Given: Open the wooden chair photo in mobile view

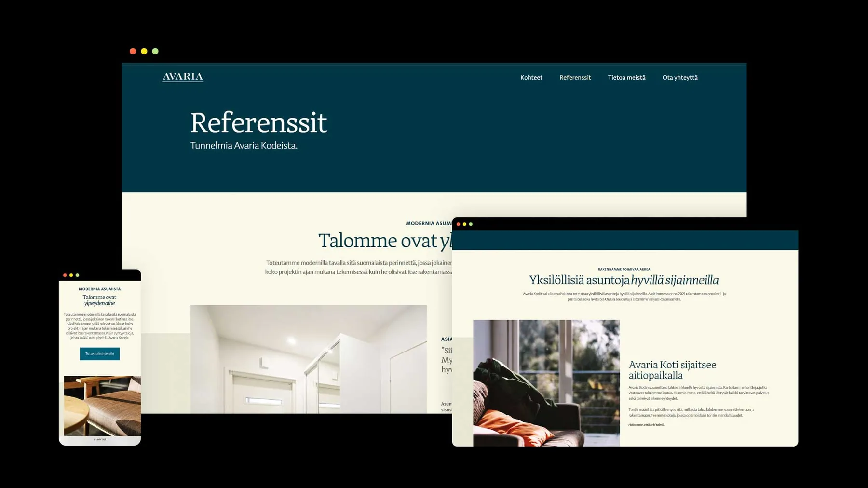Looking at the screenshot, I should click(102, 406).
